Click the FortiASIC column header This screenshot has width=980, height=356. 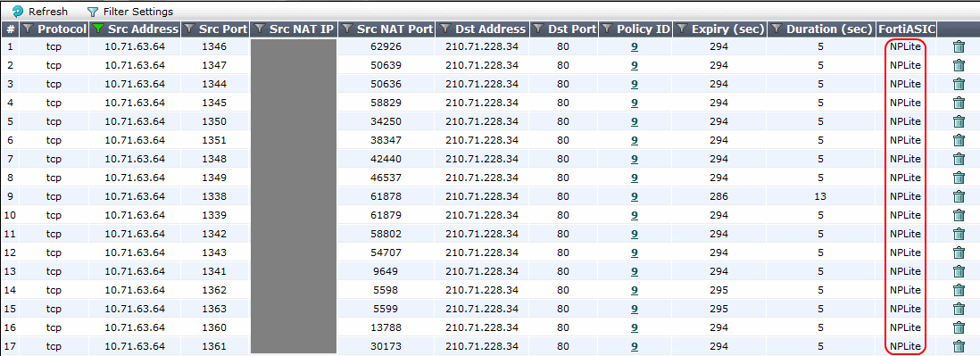(906, 29)
